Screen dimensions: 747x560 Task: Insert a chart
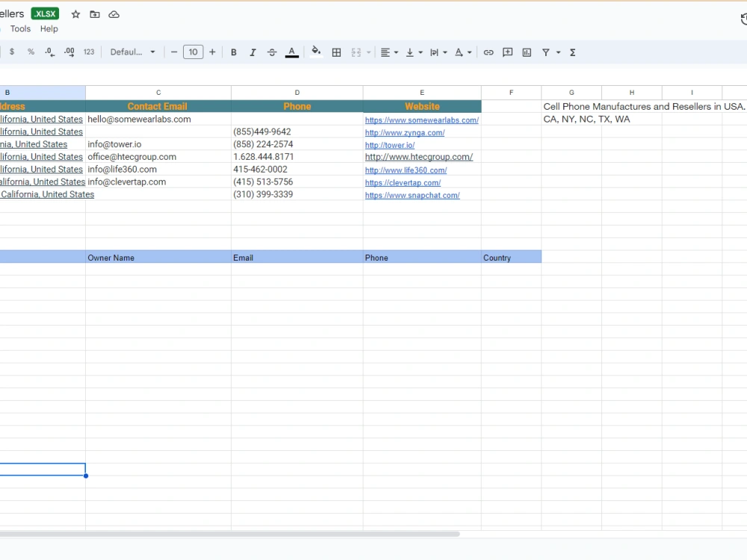(527, 52)
